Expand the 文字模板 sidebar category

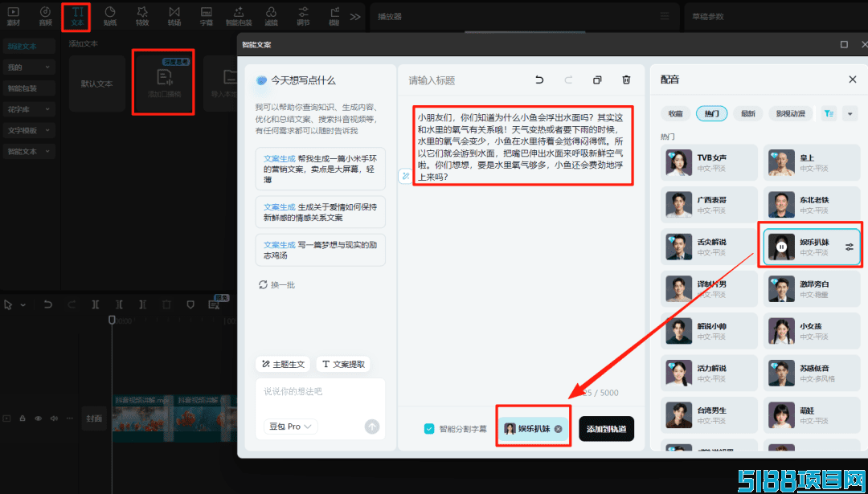coord(29,131)
